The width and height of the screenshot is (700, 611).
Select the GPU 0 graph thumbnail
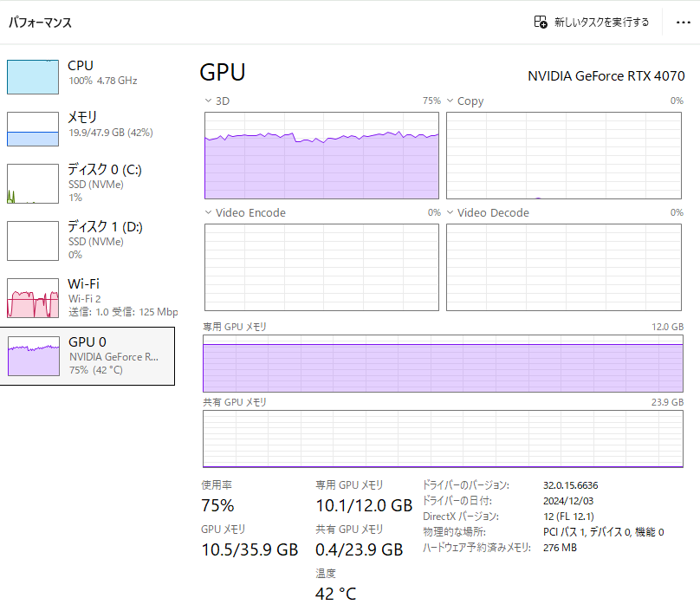coord(33,356)
